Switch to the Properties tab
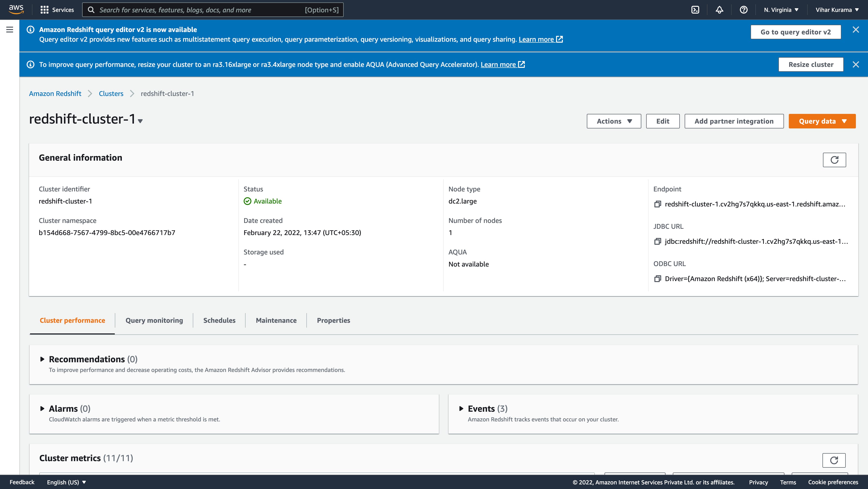The image size is (868, 489). 333,320
